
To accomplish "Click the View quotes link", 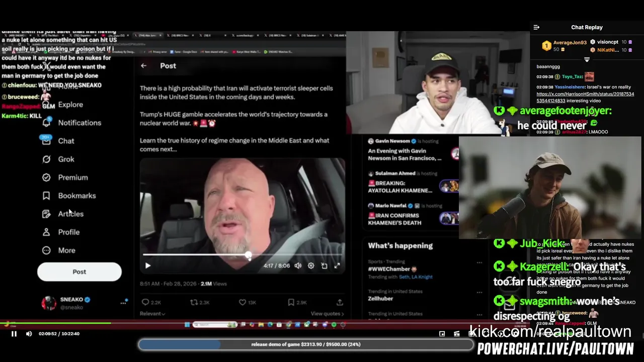I will pyautogui.click(x=328, y=314).
